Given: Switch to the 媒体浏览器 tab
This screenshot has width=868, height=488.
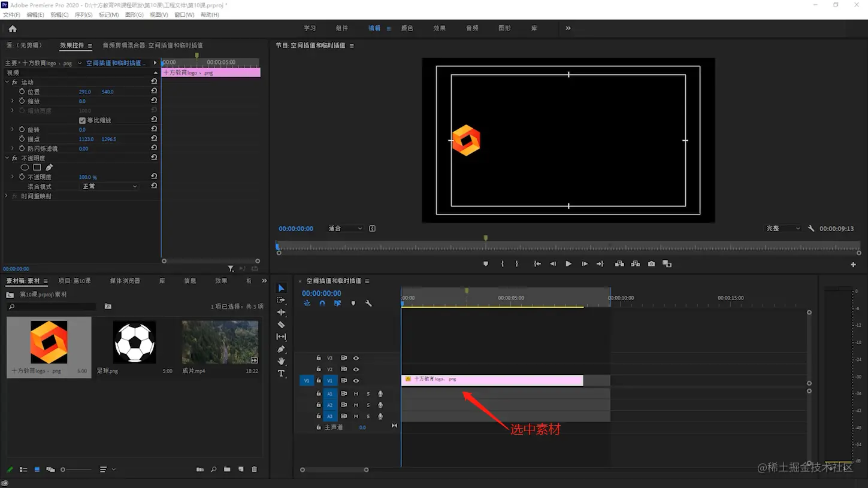Looking at the screenshot, I should pos(125,281).
